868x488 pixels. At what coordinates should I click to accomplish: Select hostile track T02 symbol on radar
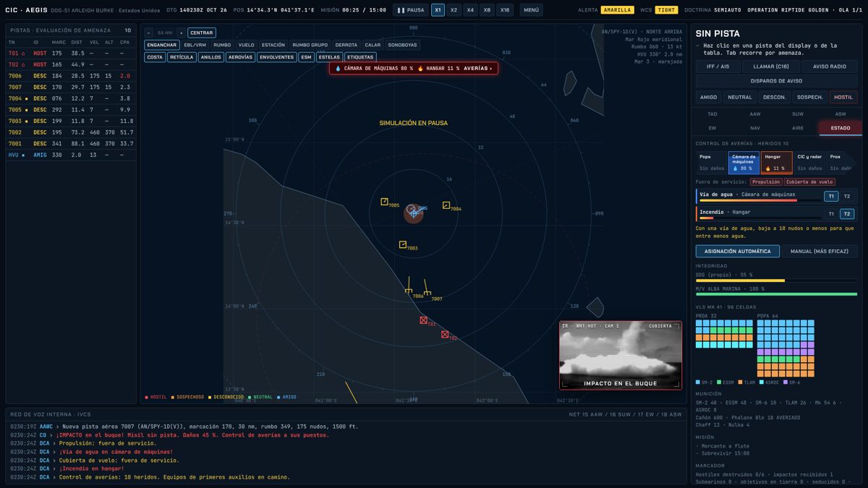(x=445, y=335)
